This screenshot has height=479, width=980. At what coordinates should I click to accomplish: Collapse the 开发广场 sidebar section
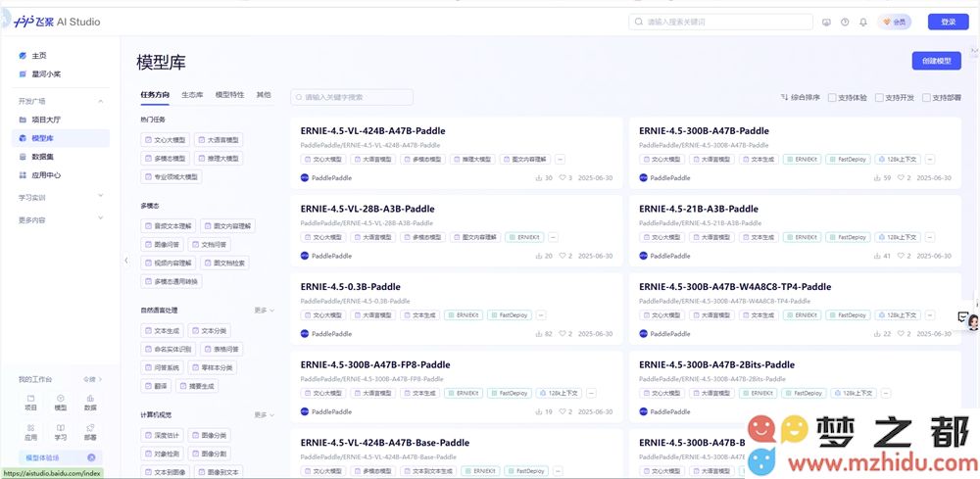pos(101,101)
